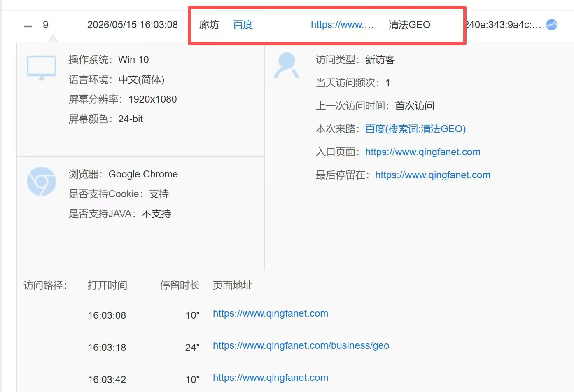Click the JAVA support value 不支持
This screenshot has height=392, width=574.
coord(156,214)
